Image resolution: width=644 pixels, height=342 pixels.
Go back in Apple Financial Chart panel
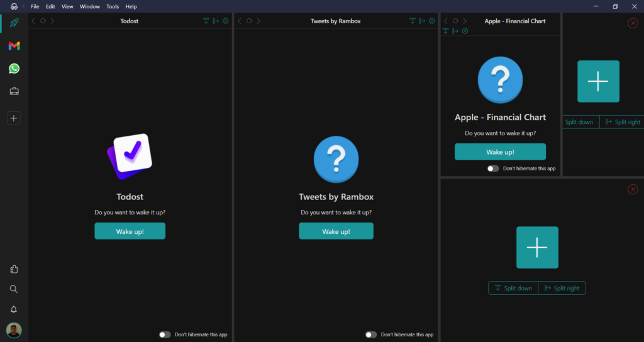(x=446, y=21)
